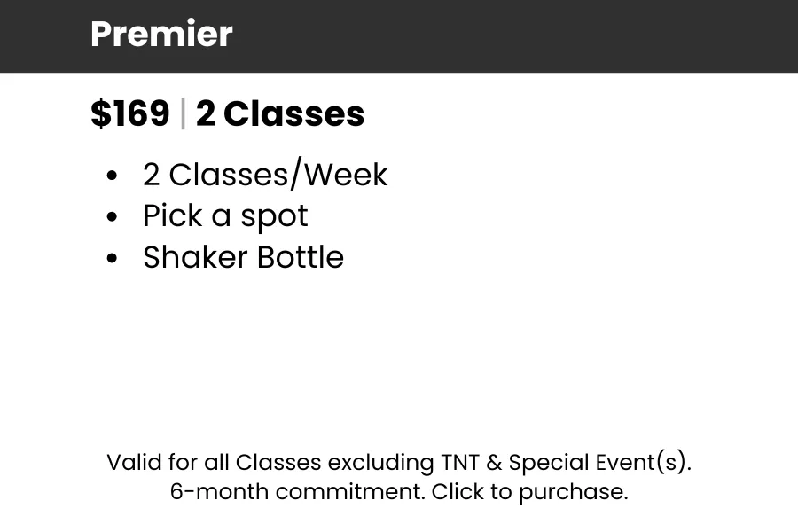Click the Pick a spot bullet item
Viewport: 798px width, 532px height.
tap(225, 215)
